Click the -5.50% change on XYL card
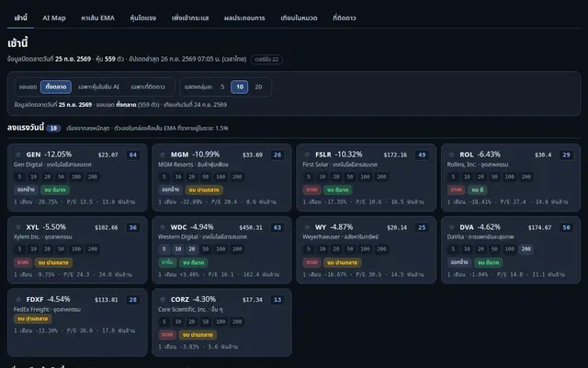 click(55, 227)
